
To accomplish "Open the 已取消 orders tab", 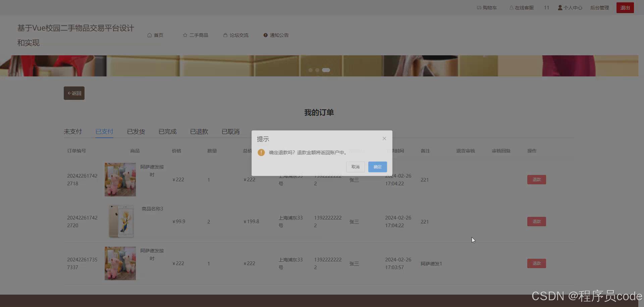I will click(x=230, y=131).
